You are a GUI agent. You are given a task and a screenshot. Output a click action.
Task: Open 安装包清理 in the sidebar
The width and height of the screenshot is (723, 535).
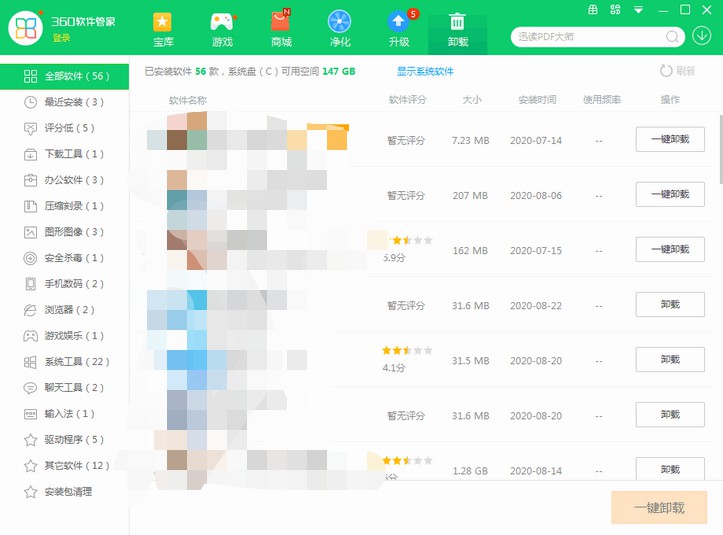pyautogui.click(x=72, y=491)
